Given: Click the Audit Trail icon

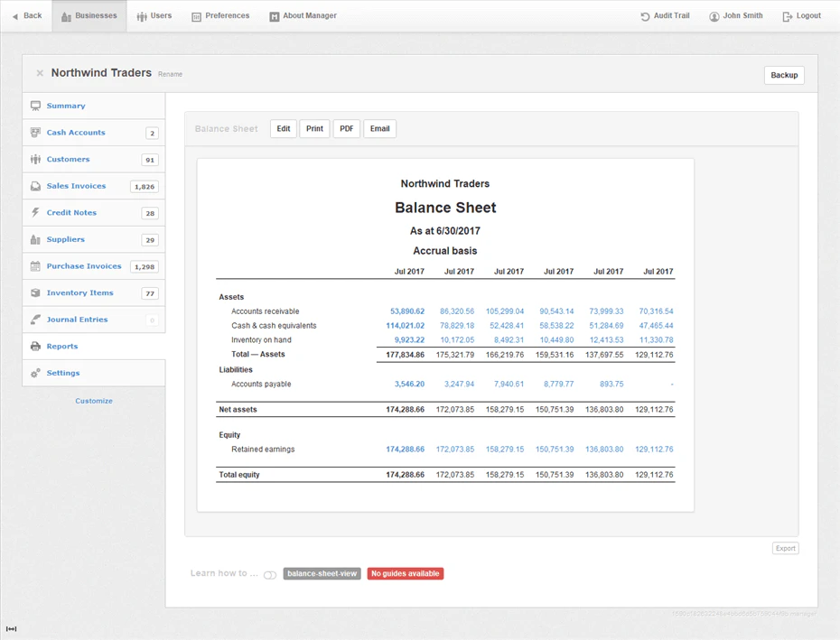Looking at the screenshot, I should [x=644, y=15].
